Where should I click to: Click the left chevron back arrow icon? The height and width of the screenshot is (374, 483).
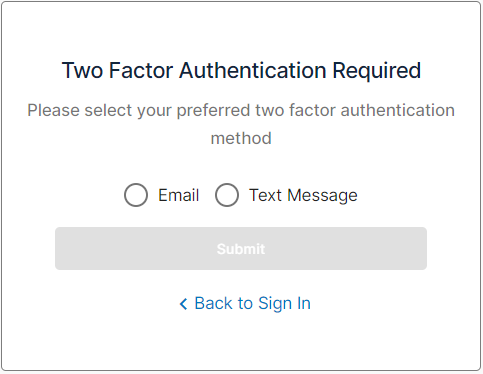pos(183,304)
